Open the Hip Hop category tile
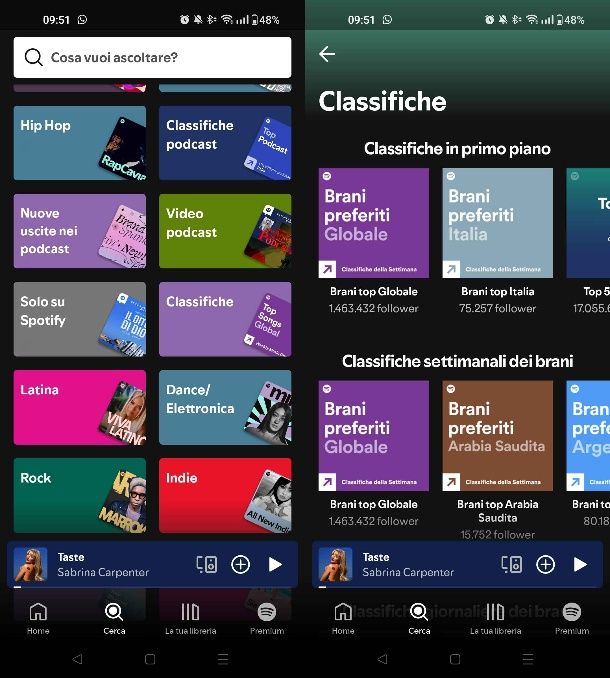Image resolution: width=610 pixels, height=678 pixels. [x=80, y=143]
